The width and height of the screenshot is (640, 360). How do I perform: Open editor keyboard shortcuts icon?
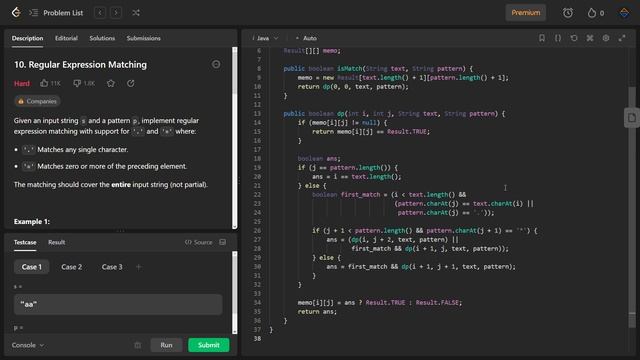590,38
